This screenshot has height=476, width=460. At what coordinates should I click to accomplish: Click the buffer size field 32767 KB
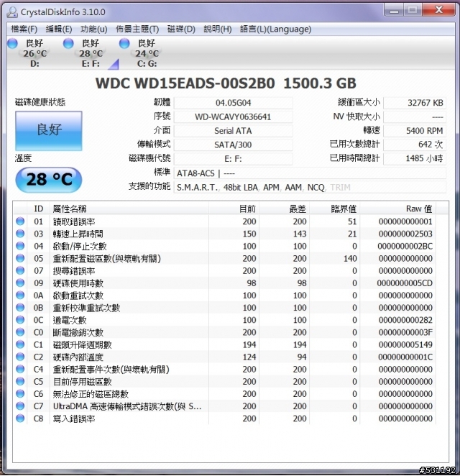pyautogui.click(x=415, y=103)
